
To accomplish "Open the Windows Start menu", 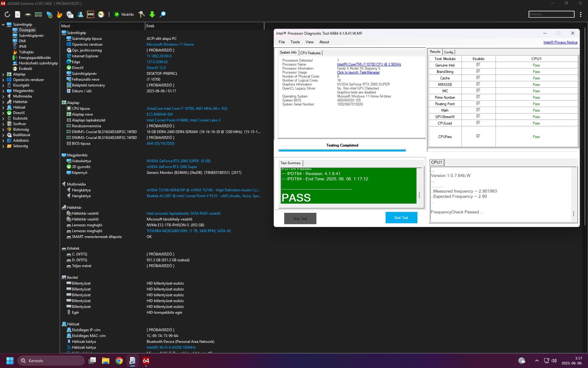I will [x=10, y=361].
